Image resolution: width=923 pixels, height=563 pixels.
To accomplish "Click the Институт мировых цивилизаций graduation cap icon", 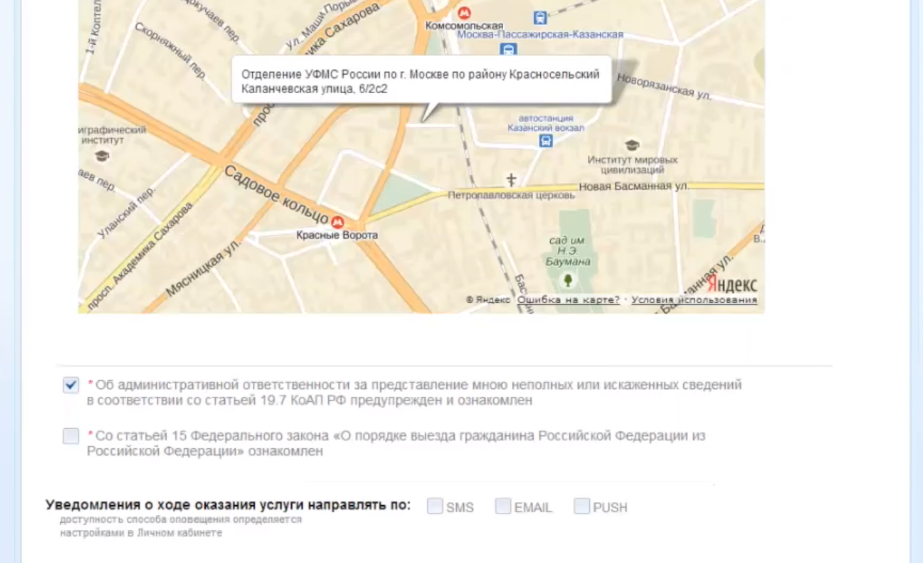I will pos(632,145).
